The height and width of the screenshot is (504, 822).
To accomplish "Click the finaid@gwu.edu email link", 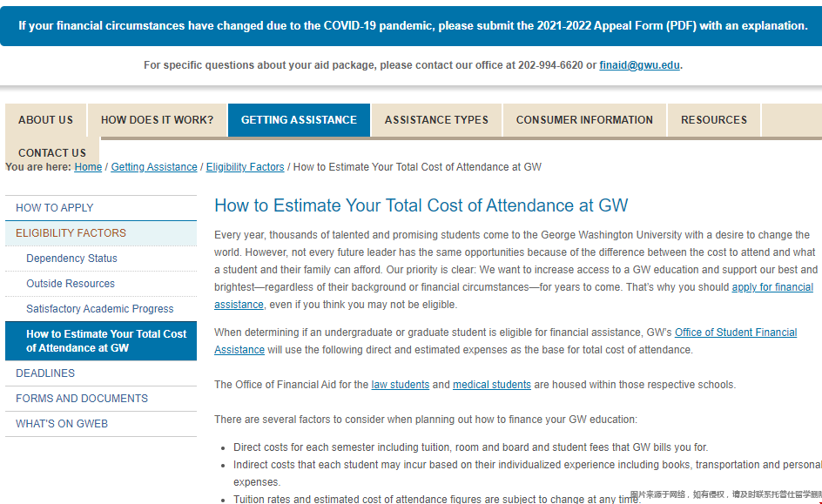I will click(639, 65).
